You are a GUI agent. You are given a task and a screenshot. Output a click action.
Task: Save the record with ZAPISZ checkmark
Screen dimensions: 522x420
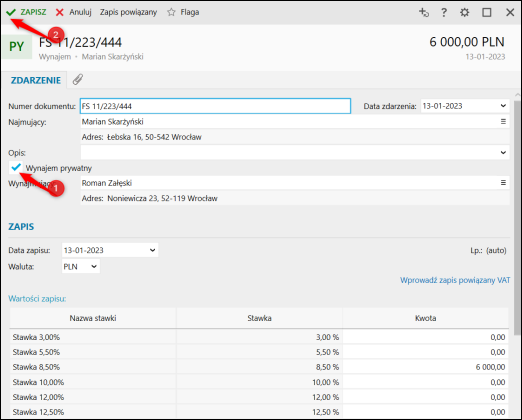[26, 12]
